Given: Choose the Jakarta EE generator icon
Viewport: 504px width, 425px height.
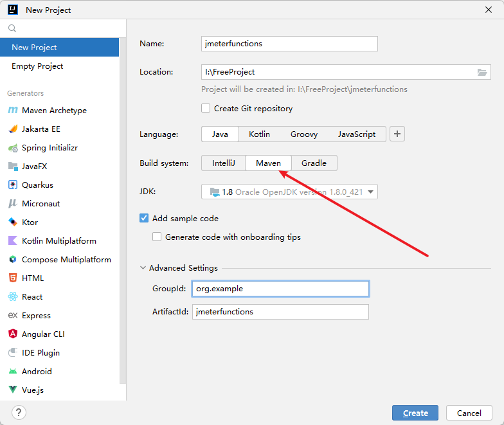Looking at the screenshot, I should coord(13,129).
